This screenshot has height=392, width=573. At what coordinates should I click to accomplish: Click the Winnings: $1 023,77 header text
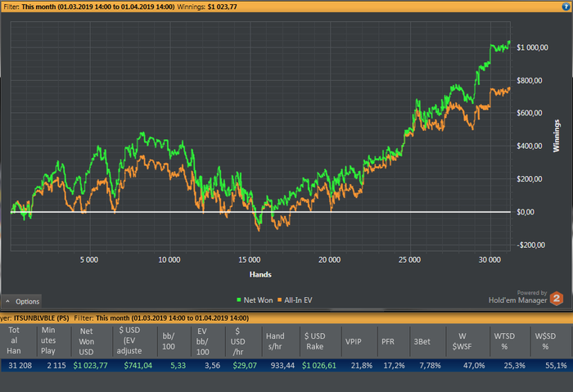click(x=207, y=7)
